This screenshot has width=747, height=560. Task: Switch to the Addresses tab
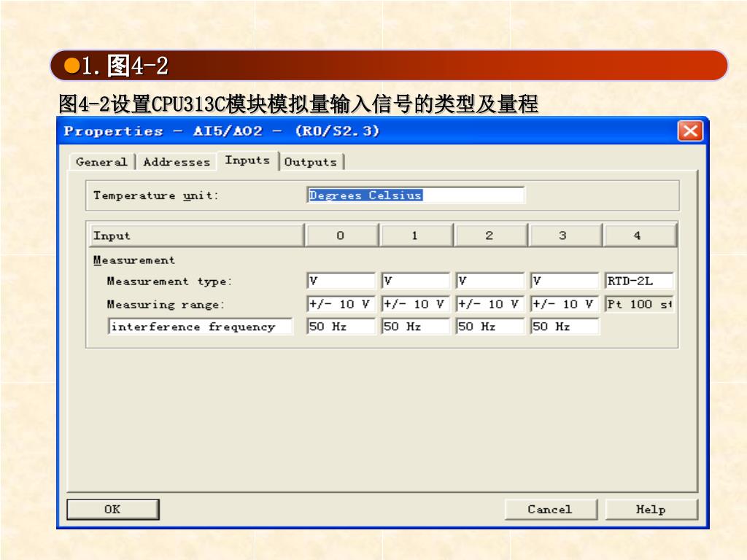pos(177,162)
